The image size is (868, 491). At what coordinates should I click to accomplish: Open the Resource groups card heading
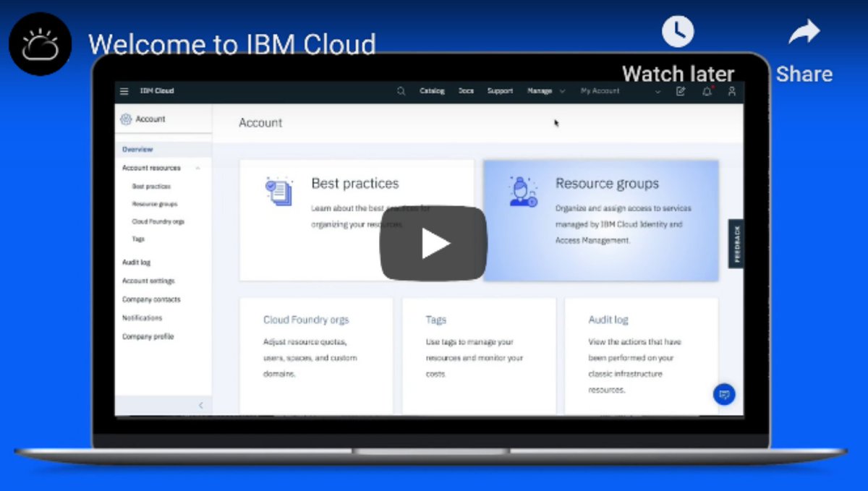point(607,184)
